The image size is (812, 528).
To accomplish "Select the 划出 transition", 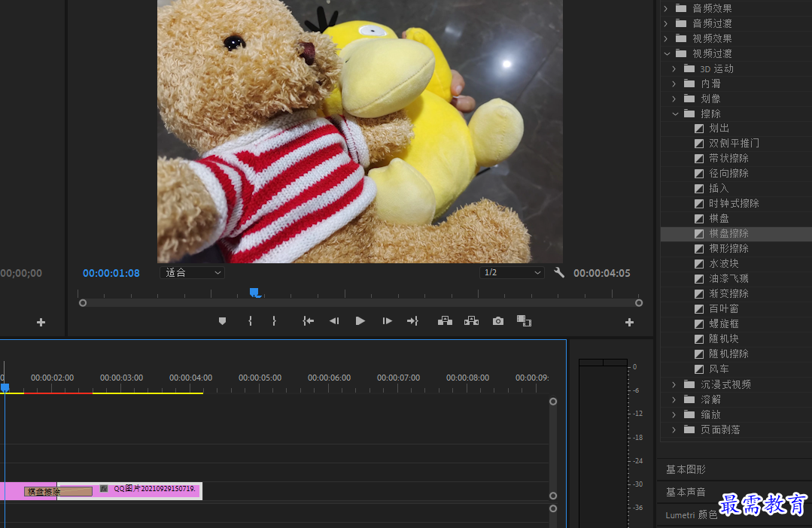I will click(x=719, y=129).
